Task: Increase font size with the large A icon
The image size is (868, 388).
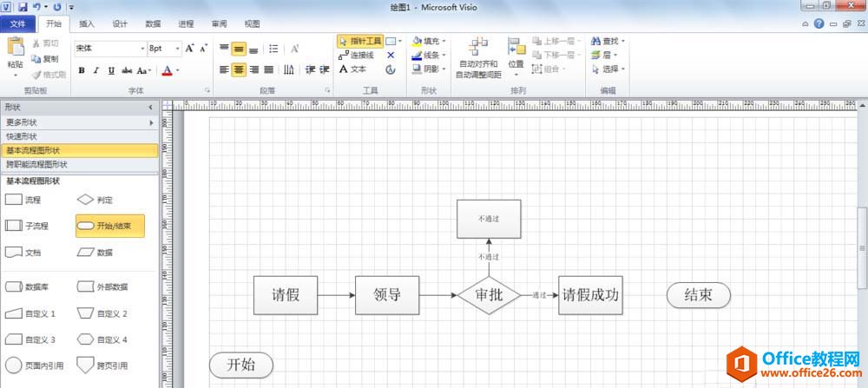Action: (190, 48)
